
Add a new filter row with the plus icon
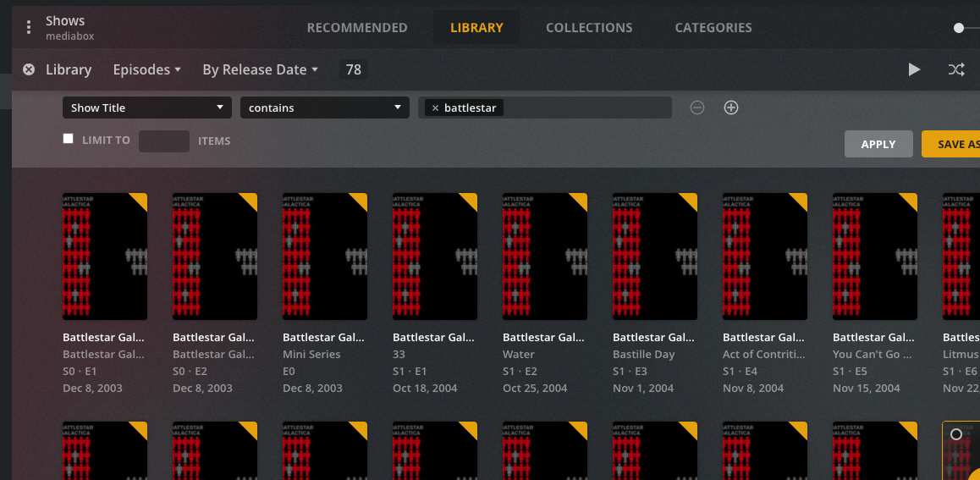(731, 108)
